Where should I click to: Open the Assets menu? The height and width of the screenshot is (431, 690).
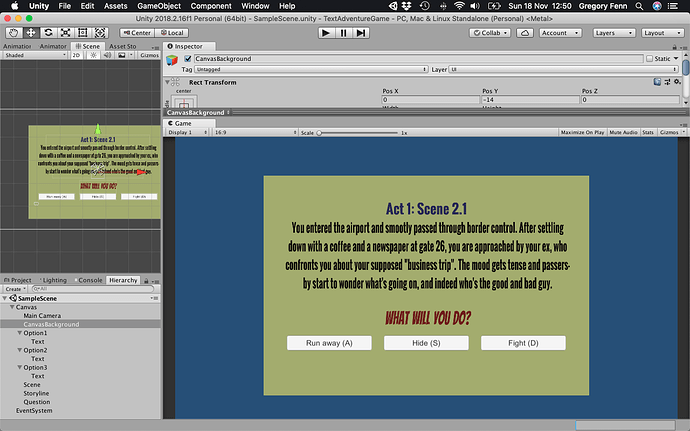click(115, 6)
